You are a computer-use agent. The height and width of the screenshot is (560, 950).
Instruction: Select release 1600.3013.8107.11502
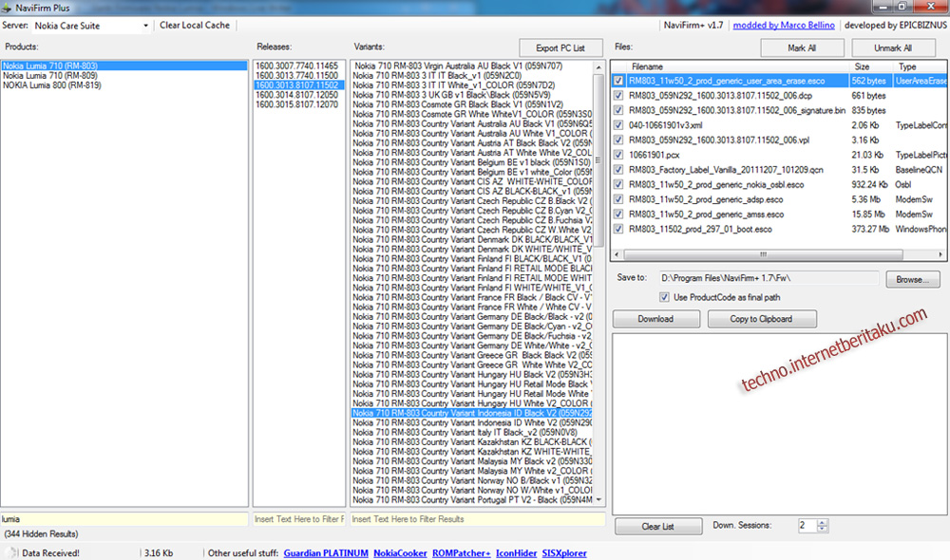click(x=298, y=85)
